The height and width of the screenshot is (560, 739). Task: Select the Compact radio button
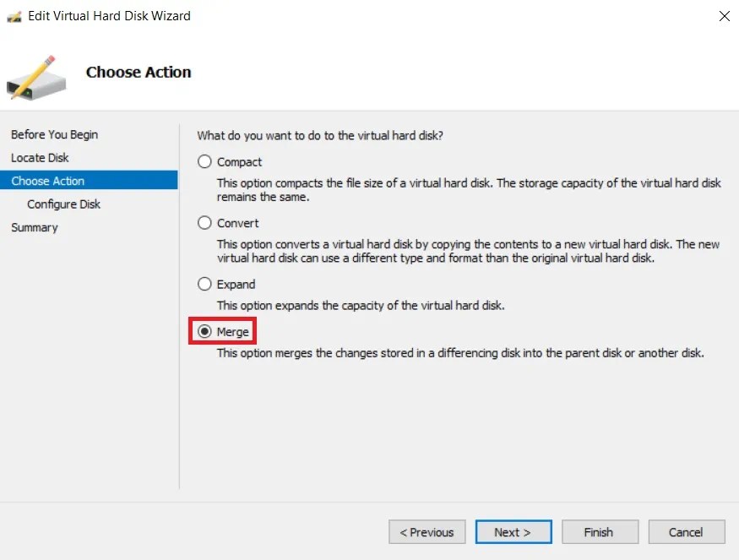[204, 161]
